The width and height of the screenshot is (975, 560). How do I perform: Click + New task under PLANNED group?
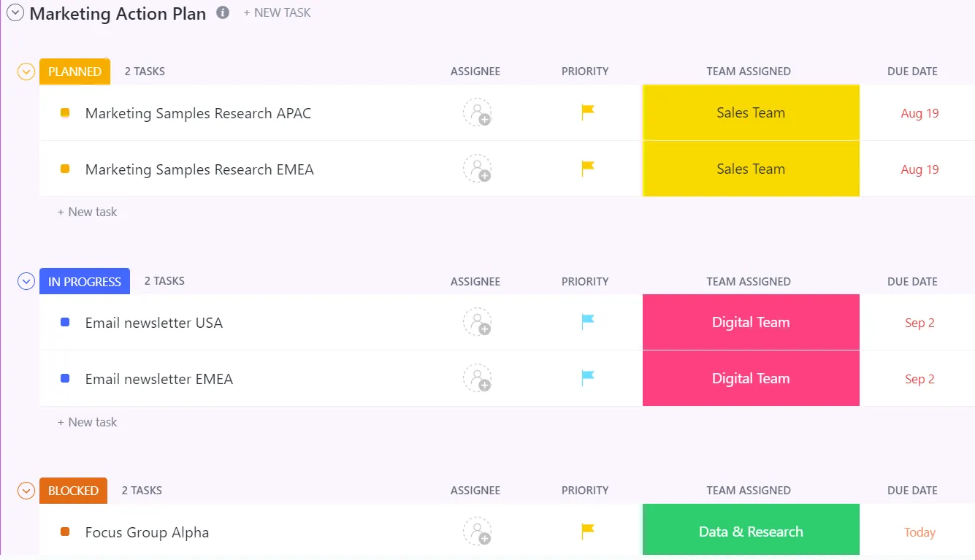click(x=87, y=212)
